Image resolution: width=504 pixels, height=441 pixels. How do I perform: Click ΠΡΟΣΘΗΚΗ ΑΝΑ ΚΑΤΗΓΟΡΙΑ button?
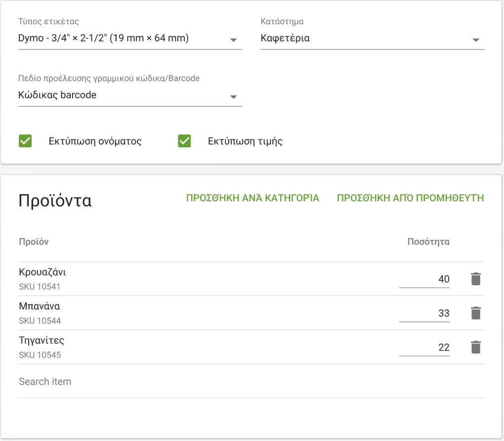pos(252,198)
